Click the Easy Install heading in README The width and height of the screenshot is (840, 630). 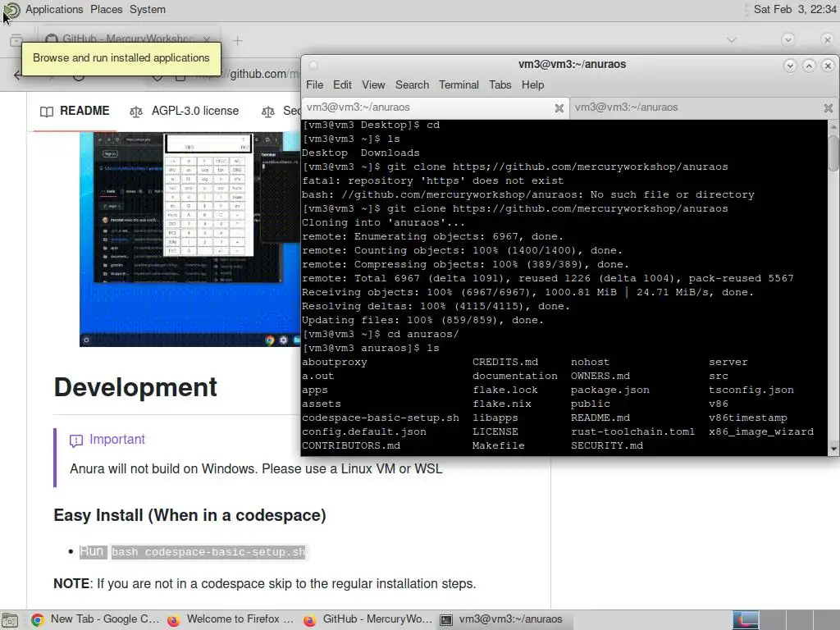(x=189, y=515)
